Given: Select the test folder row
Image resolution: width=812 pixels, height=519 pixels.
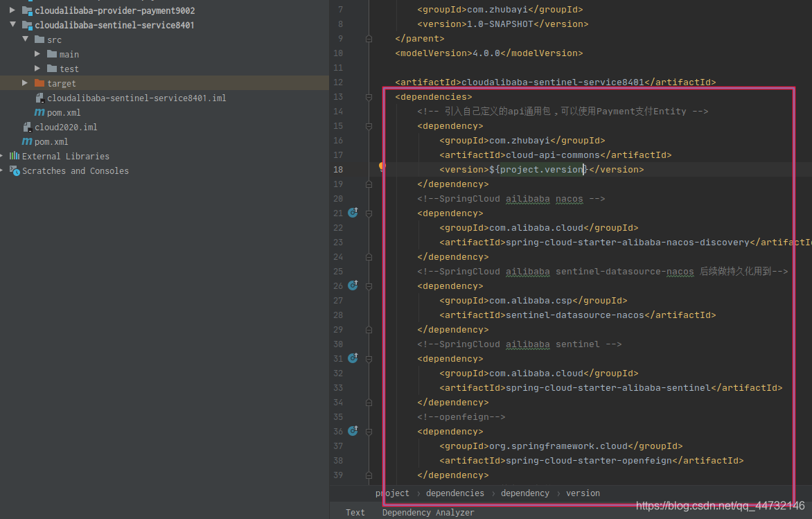Looking at the screenshot, I should (x=164, y=69).
